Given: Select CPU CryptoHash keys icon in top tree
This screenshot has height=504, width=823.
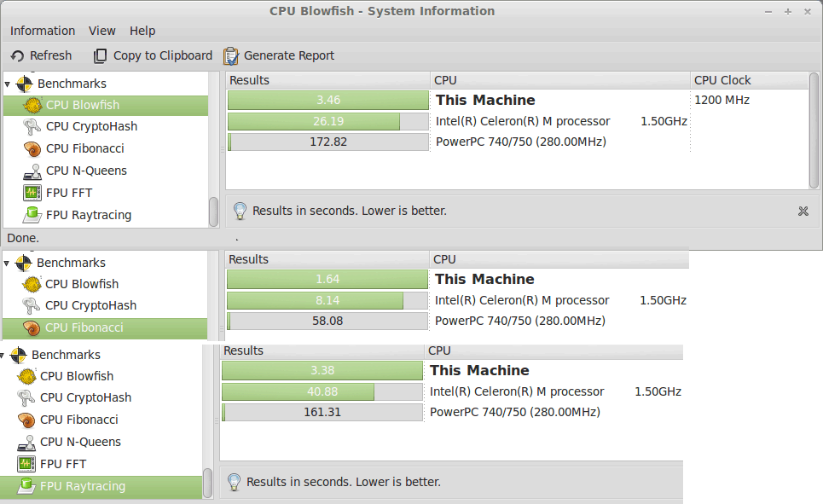Looking at the screenshot, I should click(x=32, y=127).
